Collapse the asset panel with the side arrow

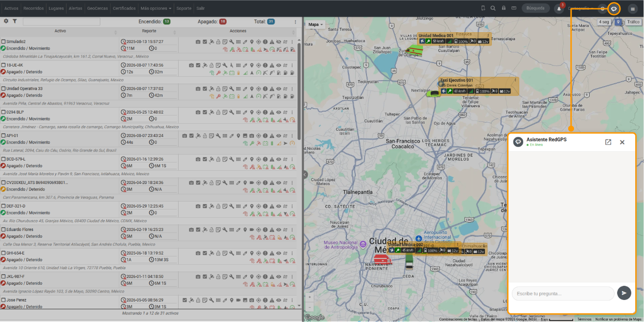[x=305, y=174]
